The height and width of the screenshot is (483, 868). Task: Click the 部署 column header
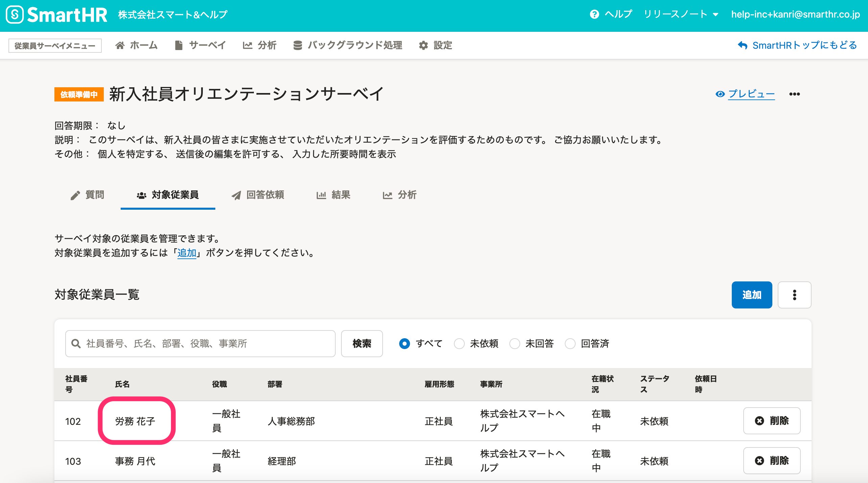(275, 384)
